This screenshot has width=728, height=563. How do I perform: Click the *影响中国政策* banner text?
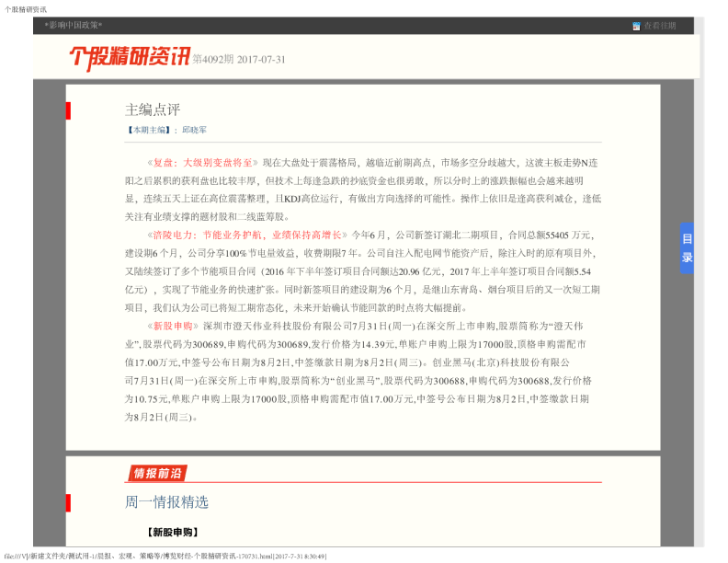click(x=74, y=25)
